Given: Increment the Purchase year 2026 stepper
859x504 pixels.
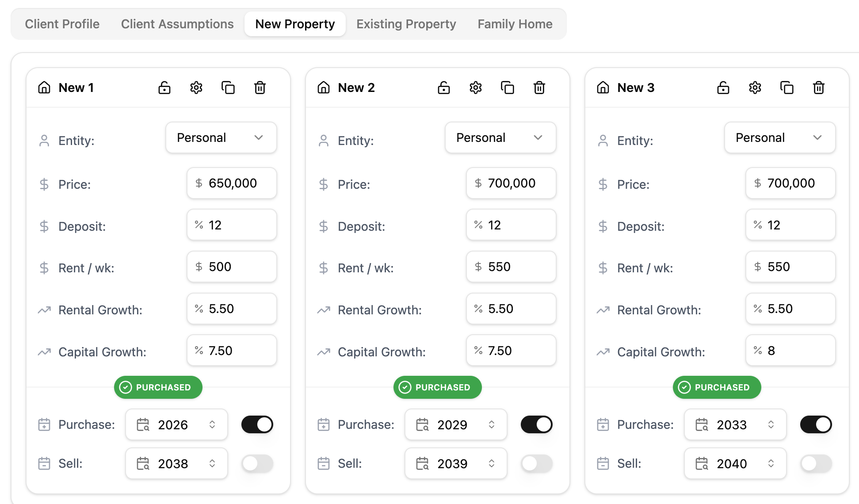Looking at the screenshot, I should tap(213, 421).
